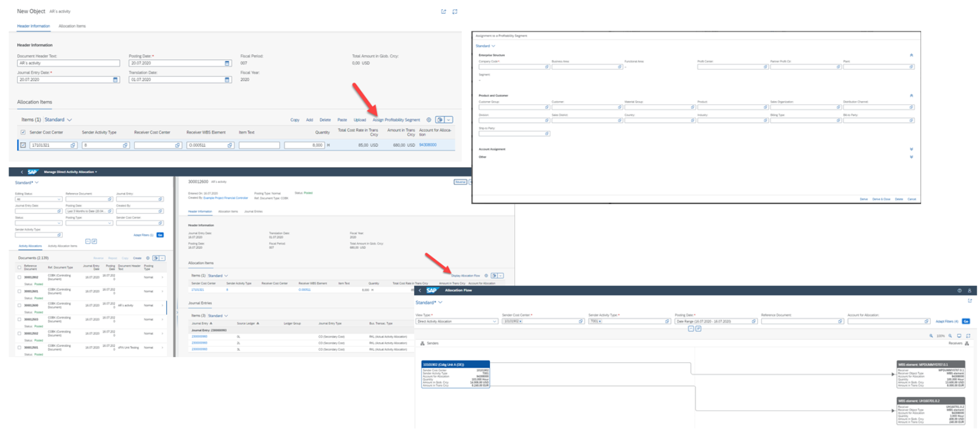This screenshot has height=433, width=980.
Task: Switch to the Allocation Items tab in New Object
Action: click(x=72, y=26)
